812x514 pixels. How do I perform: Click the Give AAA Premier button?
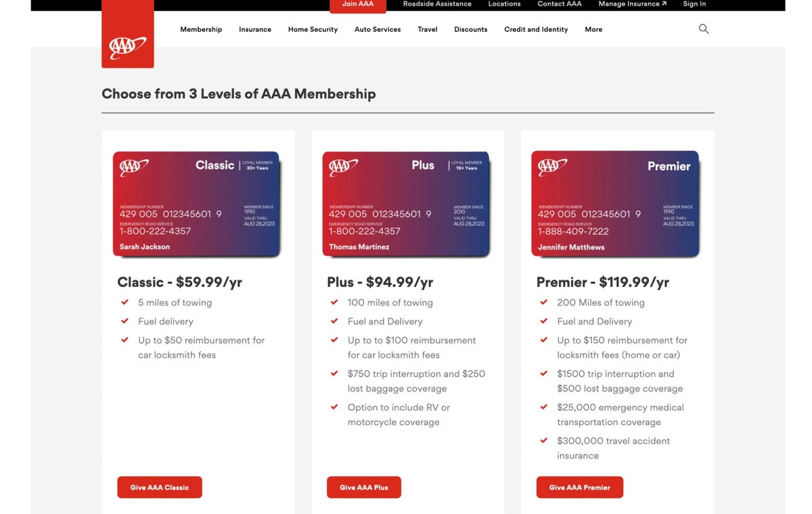click(579, 487)
